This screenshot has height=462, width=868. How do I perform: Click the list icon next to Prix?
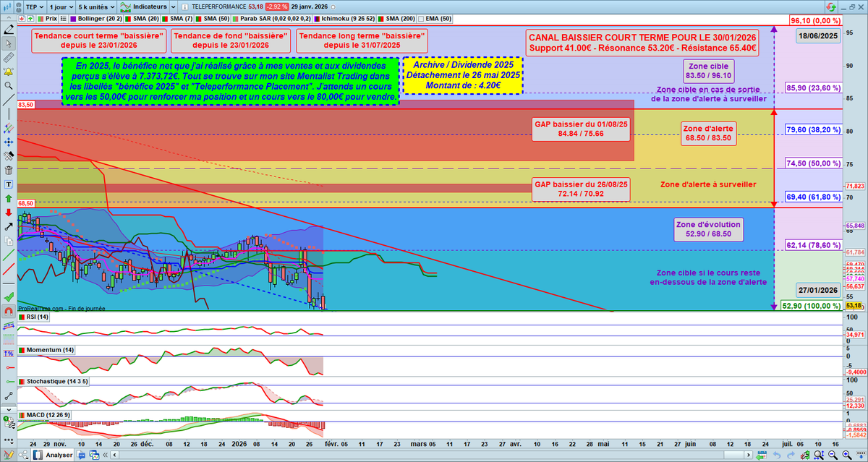click(x=63, y=18)
